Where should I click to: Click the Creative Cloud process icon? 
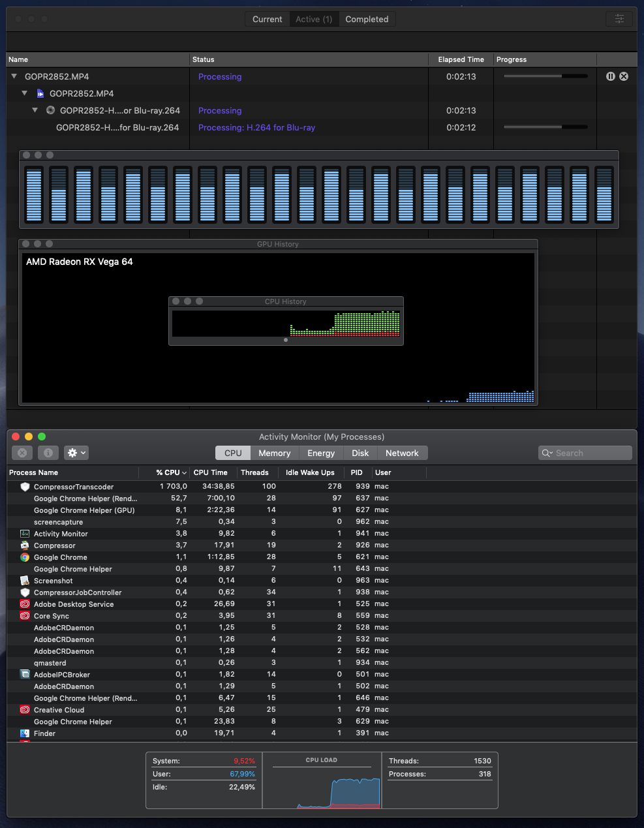25,710
